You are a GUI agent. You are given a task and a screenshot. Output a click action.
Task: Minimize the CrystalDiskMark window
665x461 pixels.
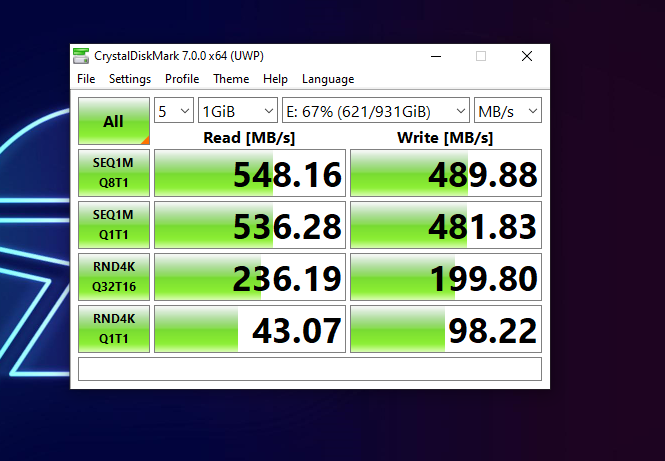pos(436,56)
